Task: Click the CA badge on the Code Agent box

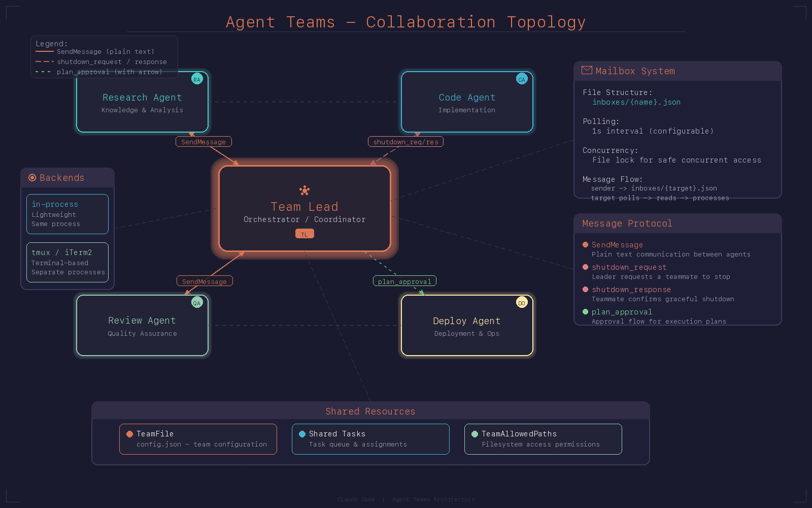Action: pos(522,79)
